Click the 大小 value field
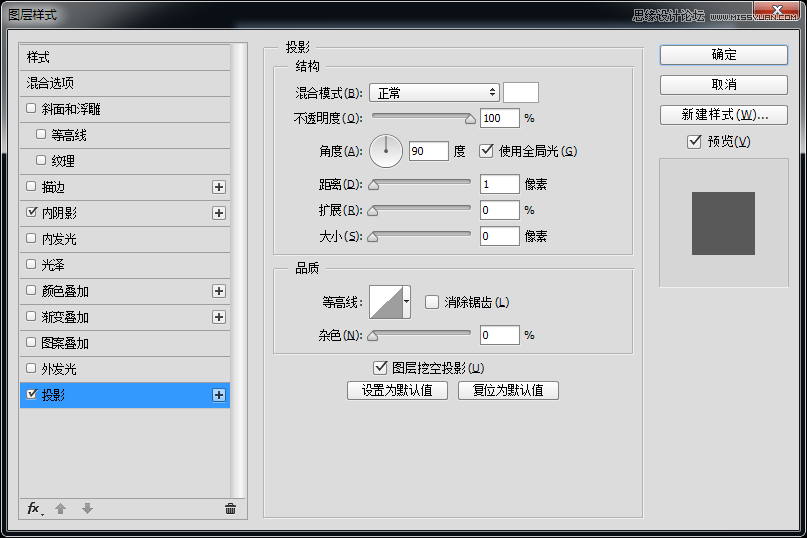This screenshot has height=538, width=807. pos(499,236)
